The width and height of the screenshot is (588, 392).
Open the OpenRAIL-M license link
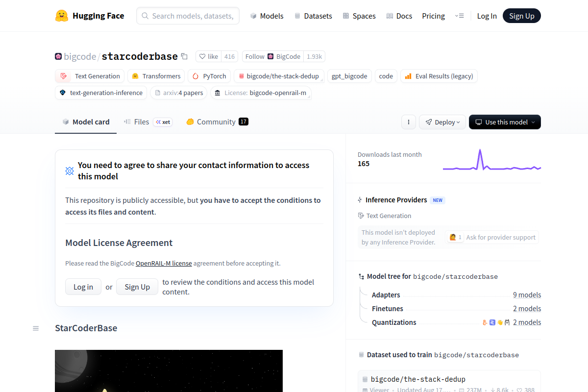click(164, 263)
